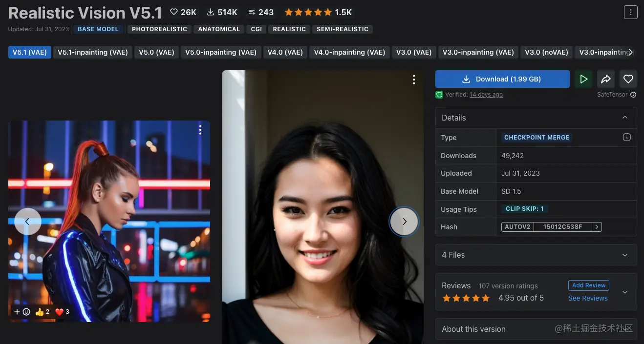Open See Reviews link
The width and height of the screenshot is (644, 344).
(588, 298)
